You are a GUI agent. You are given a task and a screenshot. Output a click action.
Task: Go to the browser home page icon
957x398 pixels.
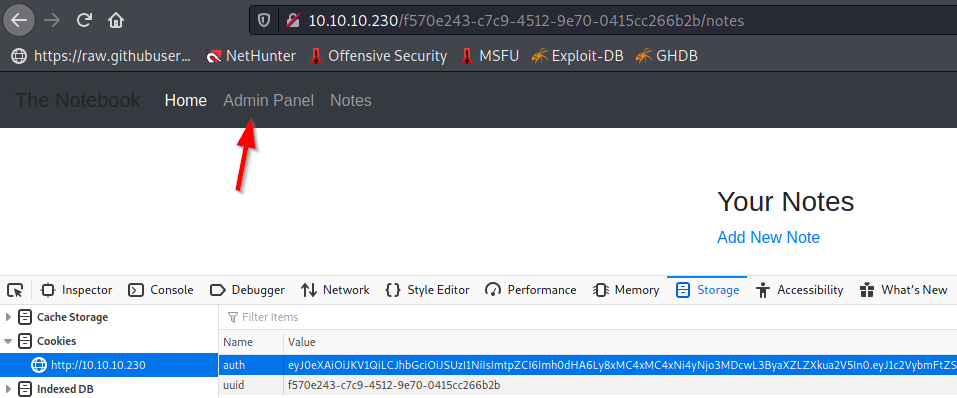[x=116, y=20]
